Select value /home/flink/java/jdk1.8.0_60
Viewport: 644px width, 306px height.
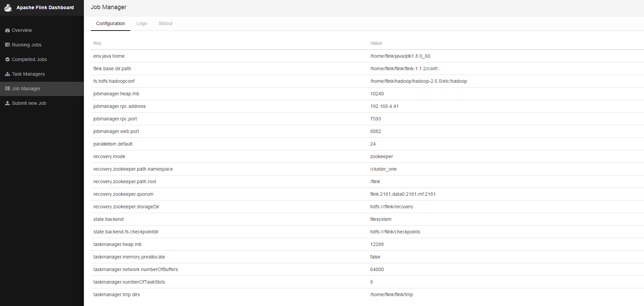click(400, 56)
